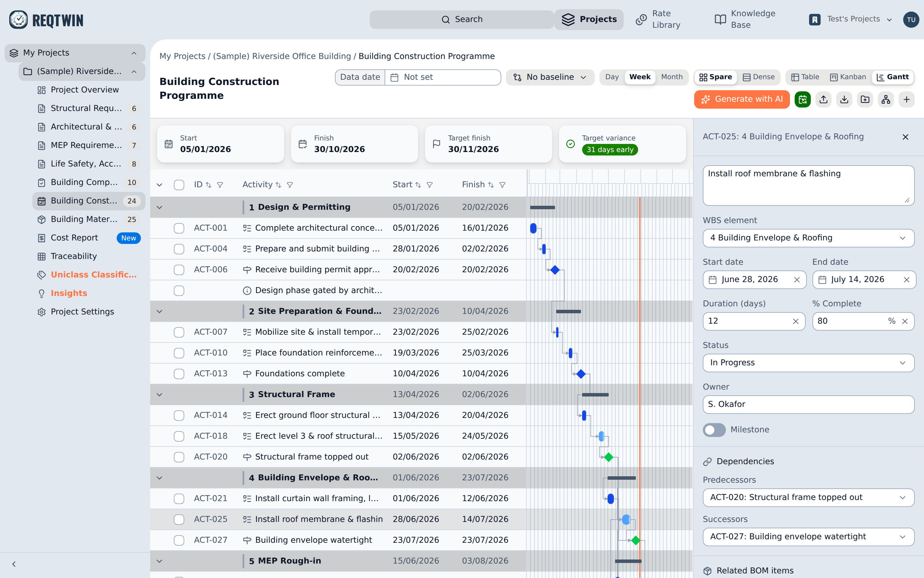The width and height of the screenshot is (924, 578).
Task: Collapse the 5 MEP Rough-in group
Action: [x=160, y=561]
